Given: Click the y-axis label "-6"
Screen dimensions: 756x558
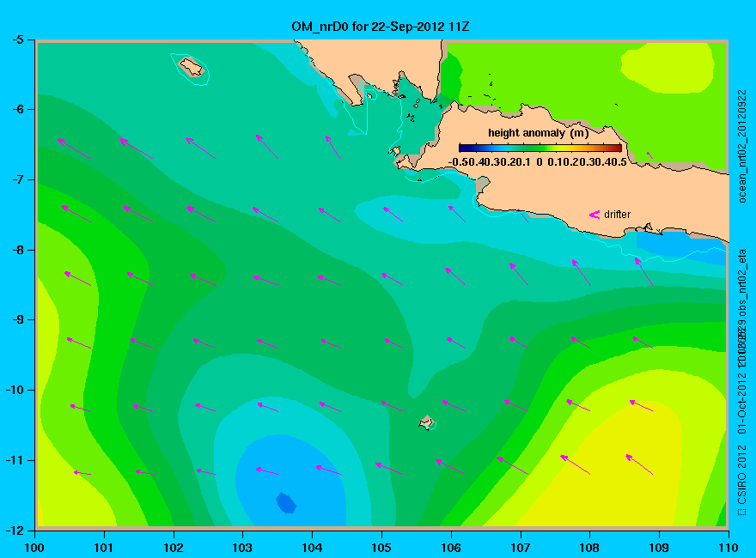Looking at the screenshot, I should (17, 109).
